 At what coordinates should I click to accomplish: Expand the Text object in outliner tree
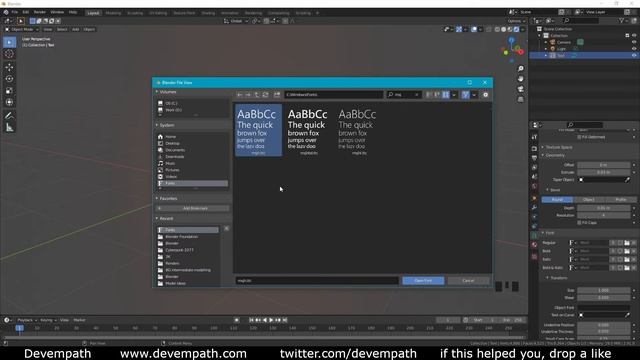point(546,55)
